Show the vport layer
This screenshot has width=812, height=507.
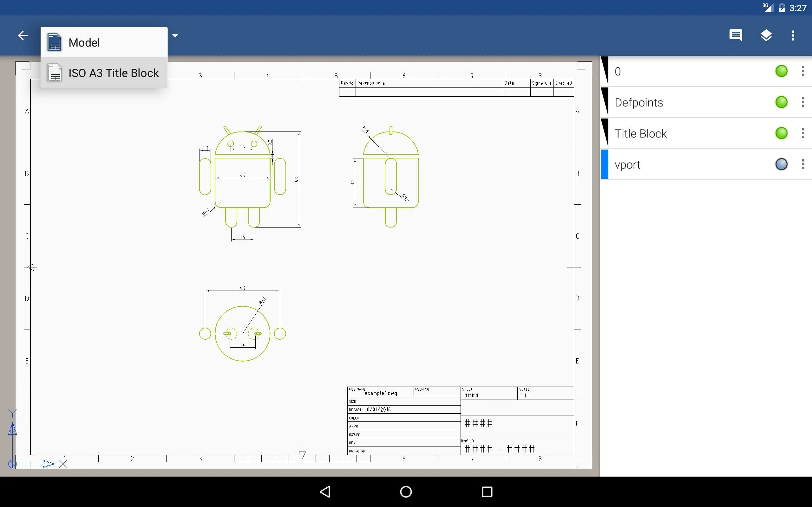(x=781, y=164)
